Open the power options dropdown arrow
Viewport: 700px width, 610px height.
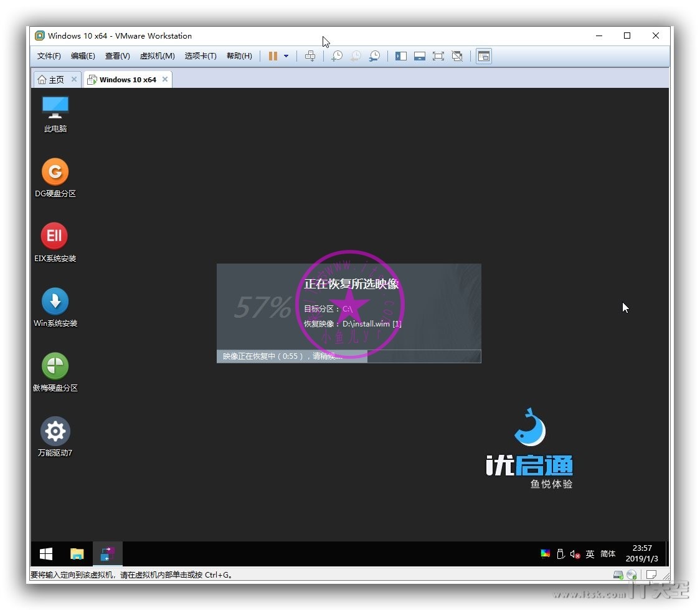(286, 56)
